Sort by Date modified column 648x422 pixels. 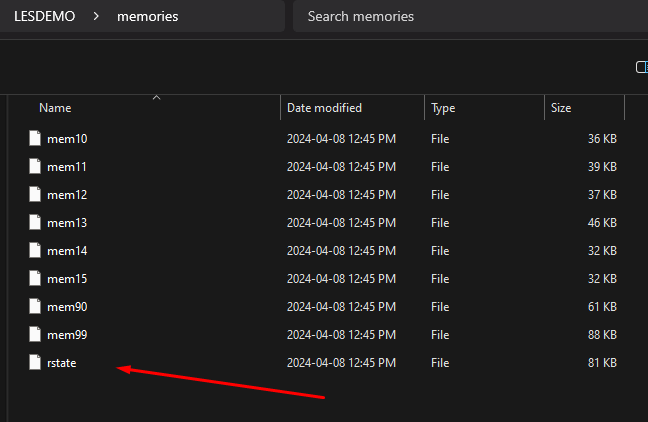pos(324,108)
